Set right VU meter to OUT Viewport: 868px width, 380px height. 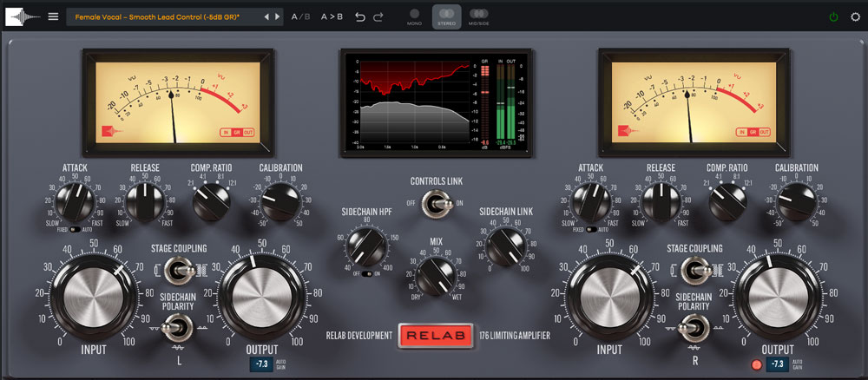(764, 132)
